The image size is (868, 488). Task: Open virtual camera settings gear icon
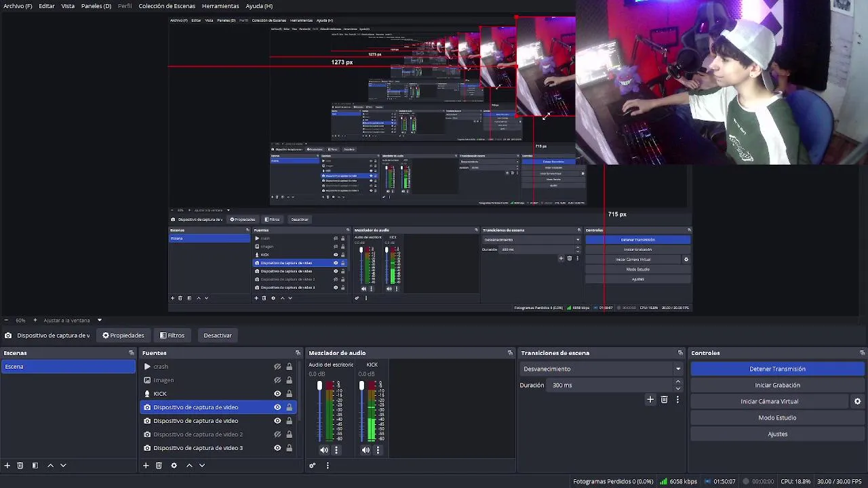(x=857, y=401)
